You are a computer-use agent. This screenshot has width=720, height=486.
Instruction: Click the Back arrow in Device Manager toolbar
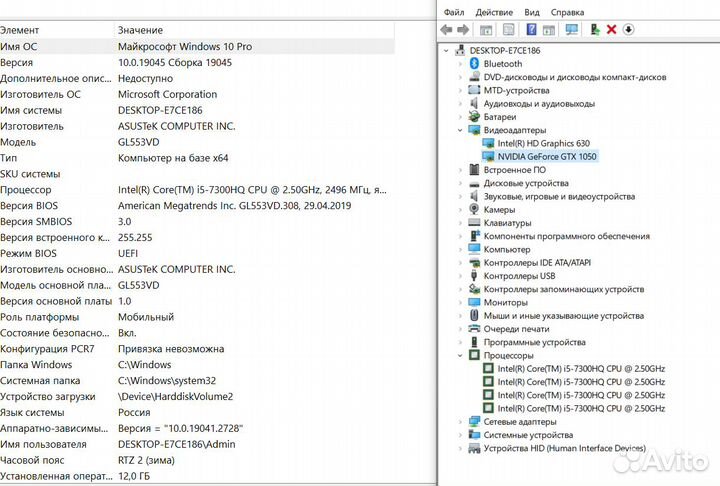coord(449,30)
